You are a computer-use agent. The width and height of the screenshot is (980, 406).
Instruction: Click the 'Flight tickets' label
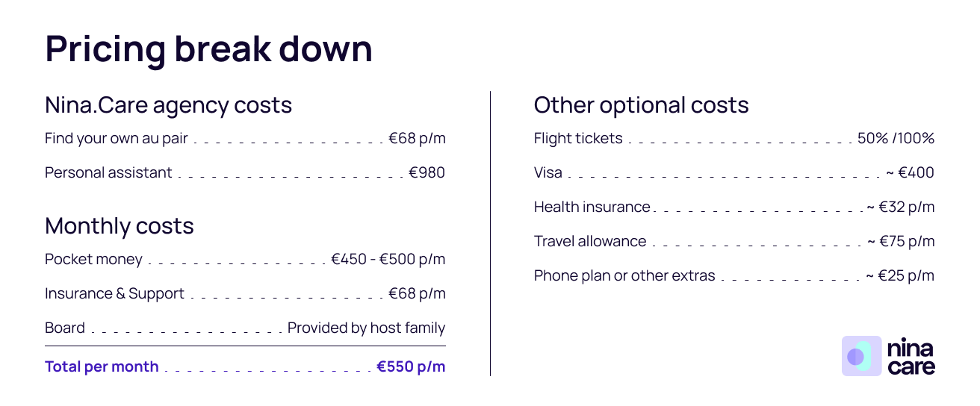coord(578,139)
